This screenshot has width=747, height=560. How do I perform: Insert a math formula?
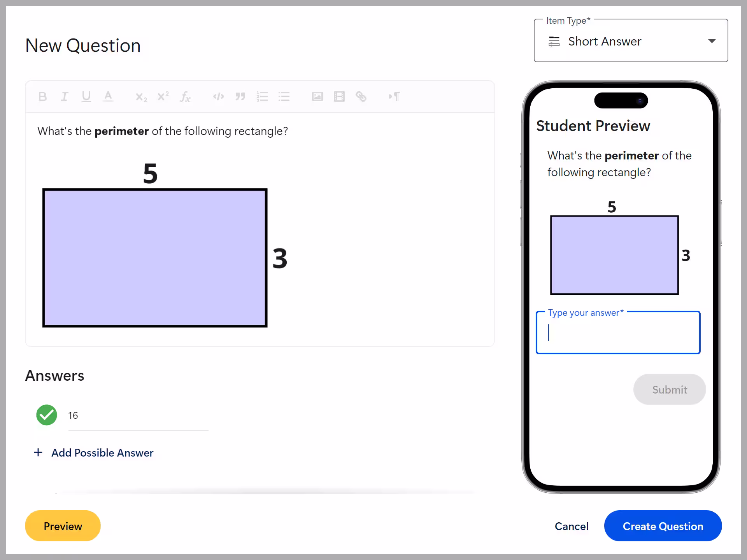click(x=186, y=96)
